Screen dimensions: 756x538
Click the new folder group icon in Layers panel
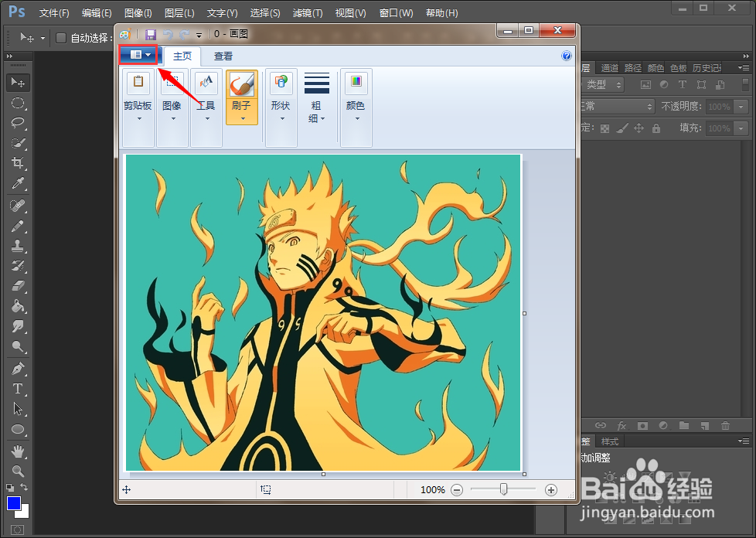coord(683,426)
